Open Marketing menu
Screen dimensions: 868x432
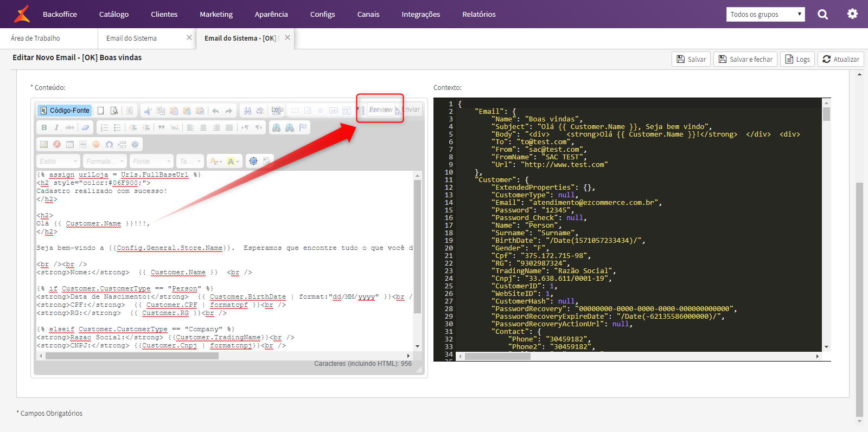[216, 14]
